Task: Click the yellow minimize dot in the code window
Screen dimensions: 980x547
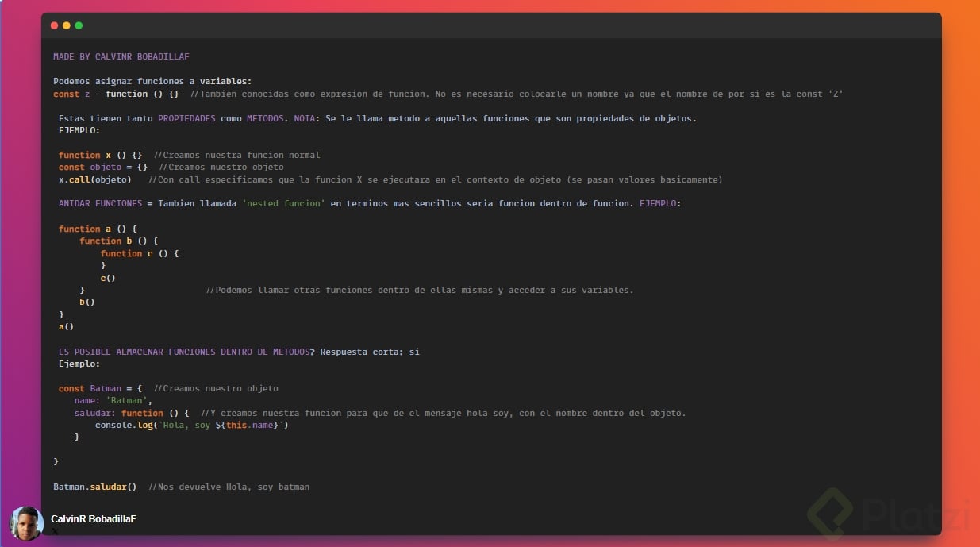Action: click(67, 25)
